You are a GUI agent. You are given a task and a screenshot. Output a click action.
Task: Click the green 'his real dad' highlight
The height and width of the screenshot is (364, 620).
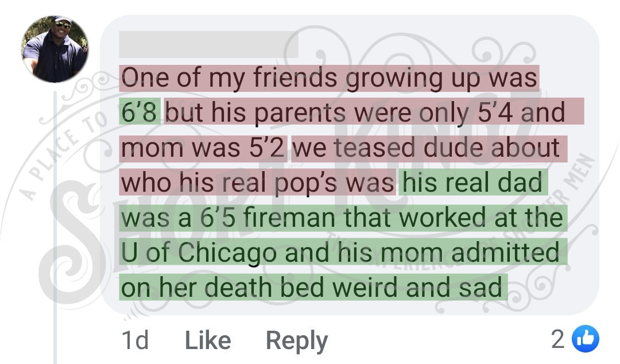coord(473,183)
